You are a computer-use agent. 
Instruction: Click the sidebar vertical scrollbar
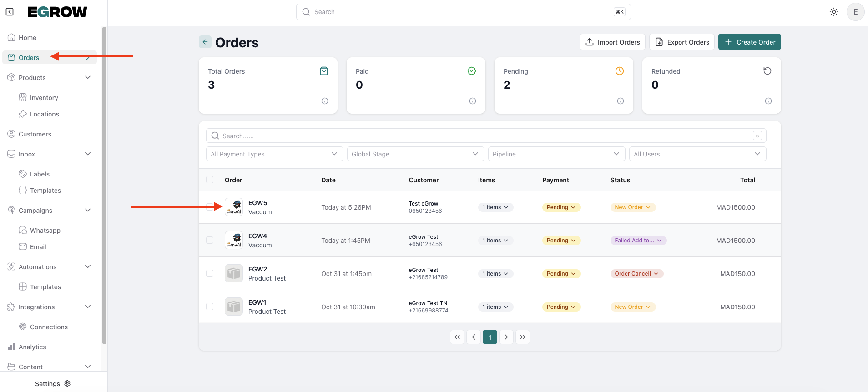[104, 182]
